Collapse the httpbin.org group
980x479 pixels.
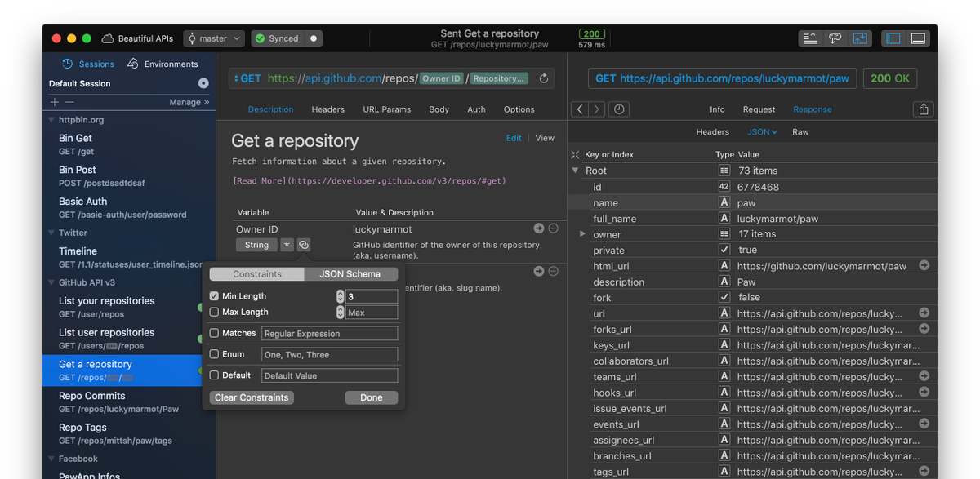(51, 120)
